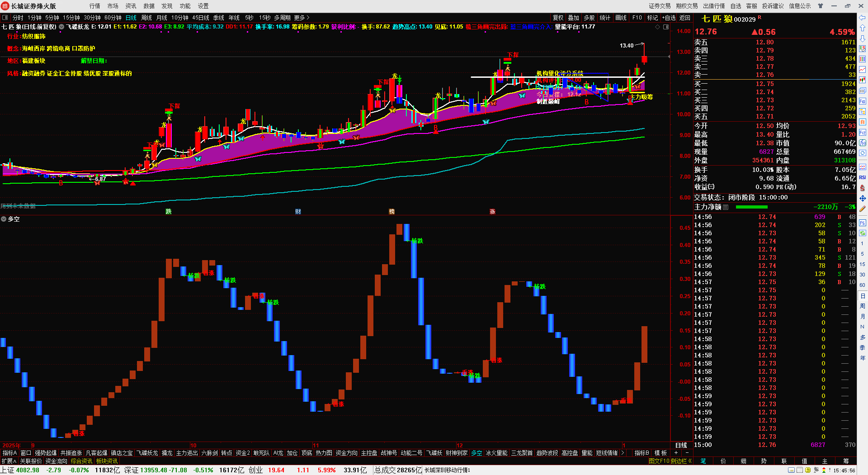Select the 周 weekly period in right sidebar
868x475 pixels.
[x=863, y=306]
